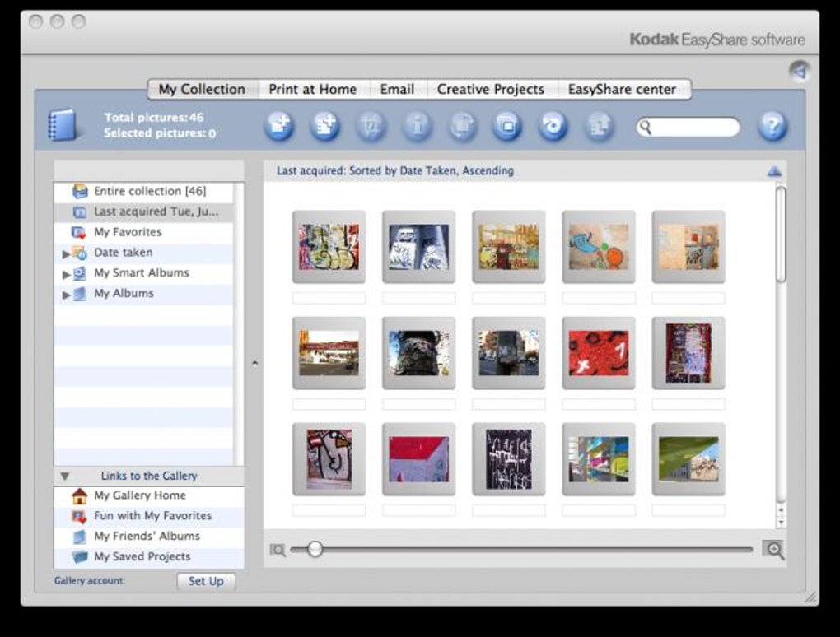Select the red thumbnail with number 1

pyautogui.click(x=599, y=353)
